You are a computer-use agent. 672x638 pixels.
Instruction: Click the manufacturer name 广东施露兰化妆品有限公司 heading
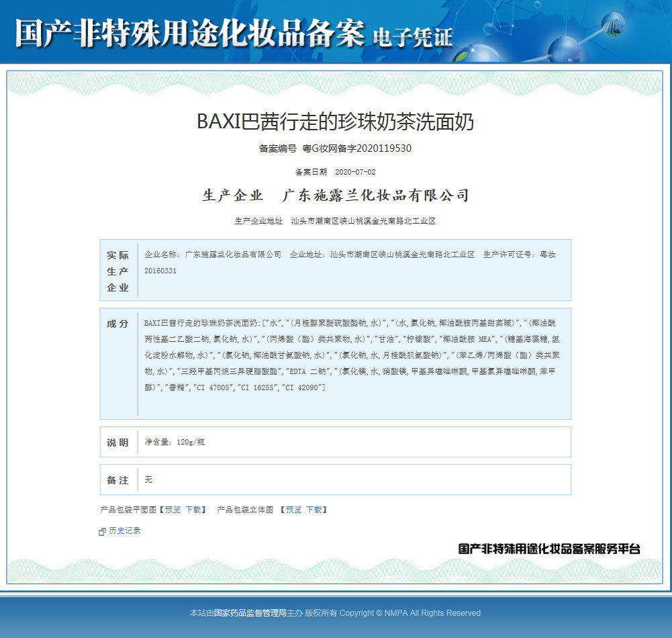(x=375, y=195)
